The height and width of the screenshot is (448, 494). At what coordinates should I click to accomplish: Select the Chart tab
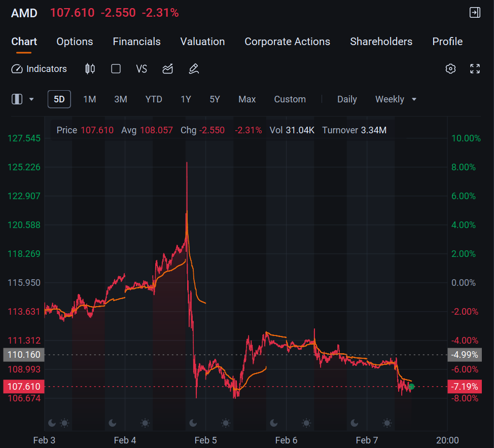point(24,42)
